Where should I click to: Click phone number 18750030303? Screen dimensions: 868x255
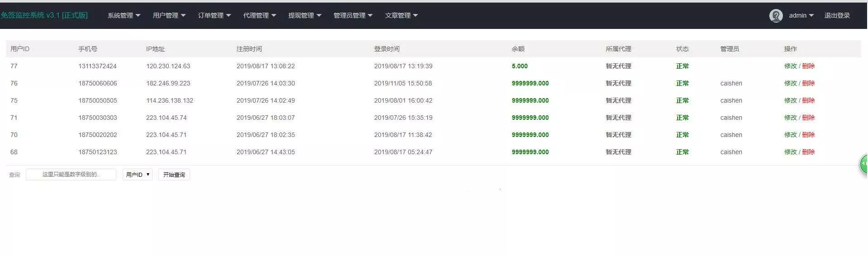click(97, 118)
